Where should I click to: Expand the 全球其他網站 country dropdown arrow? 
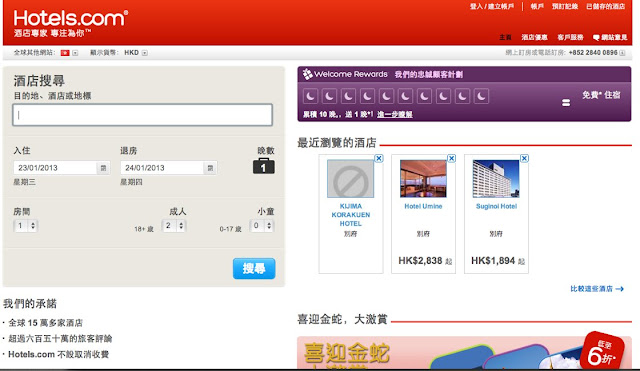point(75,53)
